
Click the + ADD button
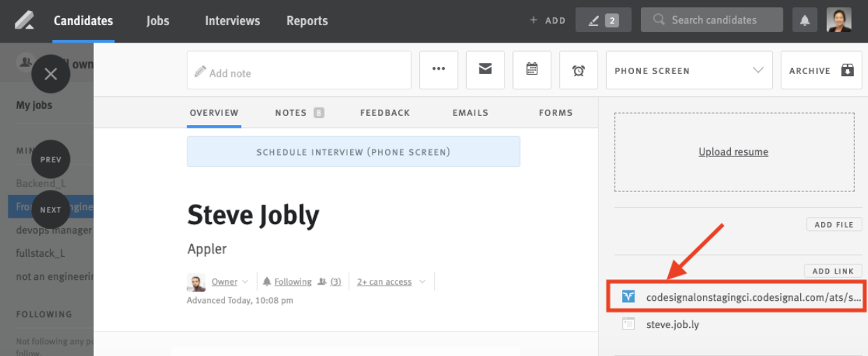pos(547,20)
